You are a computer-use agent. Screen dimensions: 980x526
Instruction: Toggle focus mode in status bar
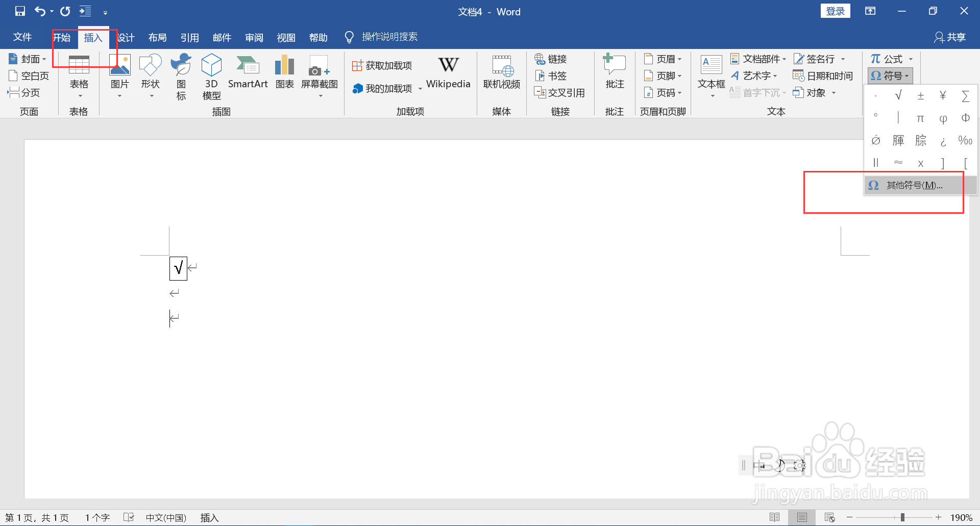coord(831,517)
